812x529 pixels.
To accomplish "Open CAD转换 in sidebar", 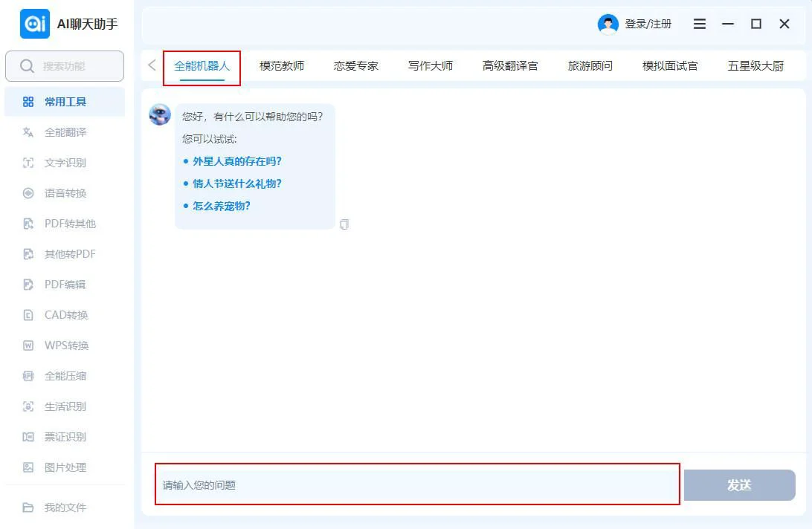I will (x=65, y=315).
